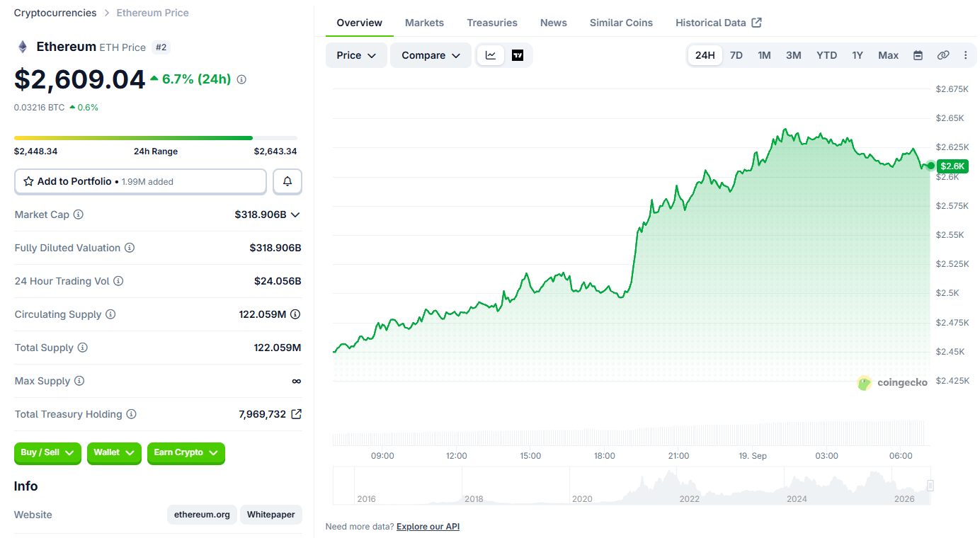Switch to TradingView chart icon

[x=518, y=55]
